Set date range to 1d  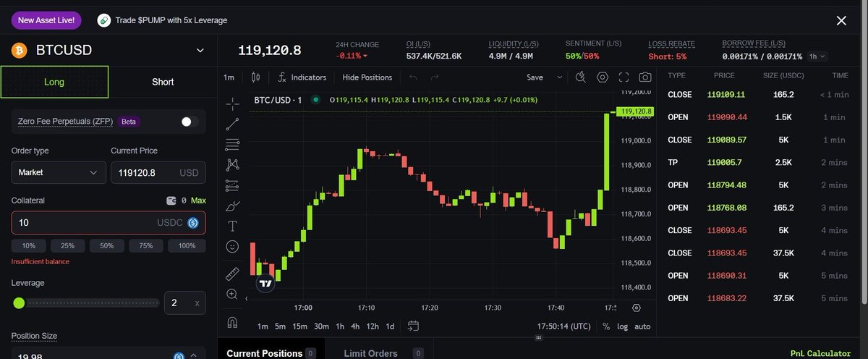pos(390,326)
